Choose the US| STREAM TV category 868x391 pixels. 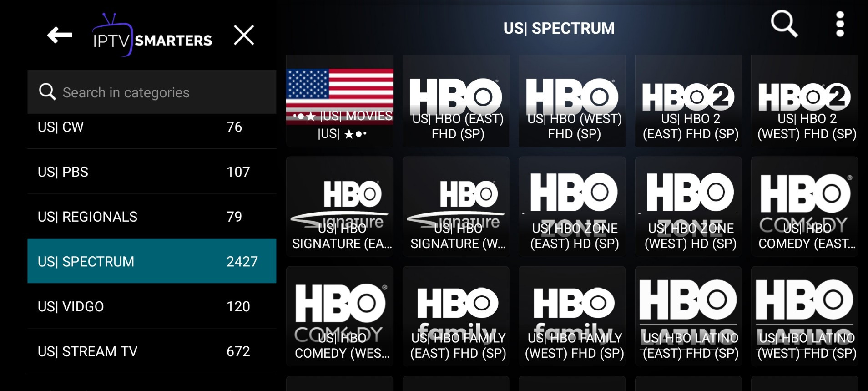152,351
